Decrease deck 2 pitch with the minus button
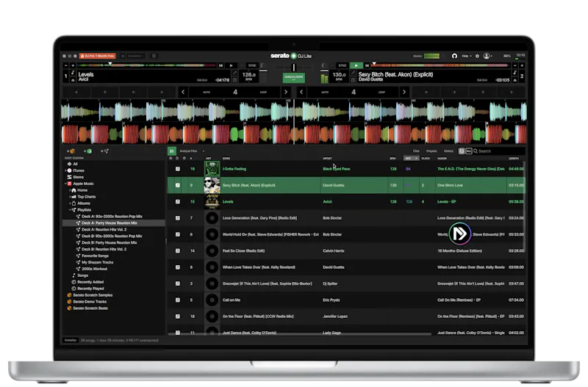588x387 pixels. click(515, 65)
